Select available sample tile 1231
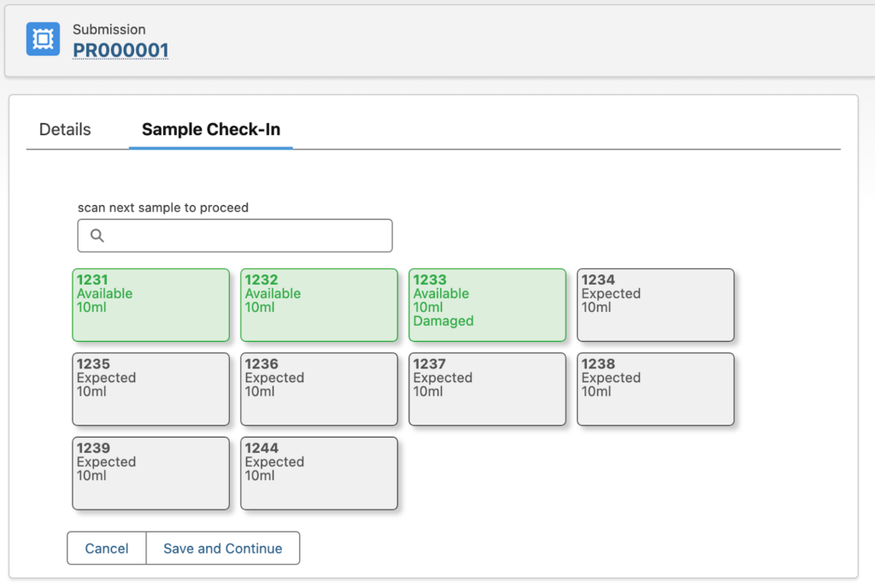This screenshot has height=588, width=875. [150, 304]
